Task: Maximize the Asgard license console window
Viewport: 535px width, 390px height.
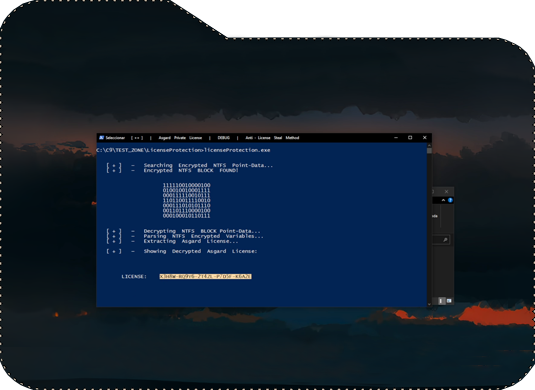Action: (410, 138)
